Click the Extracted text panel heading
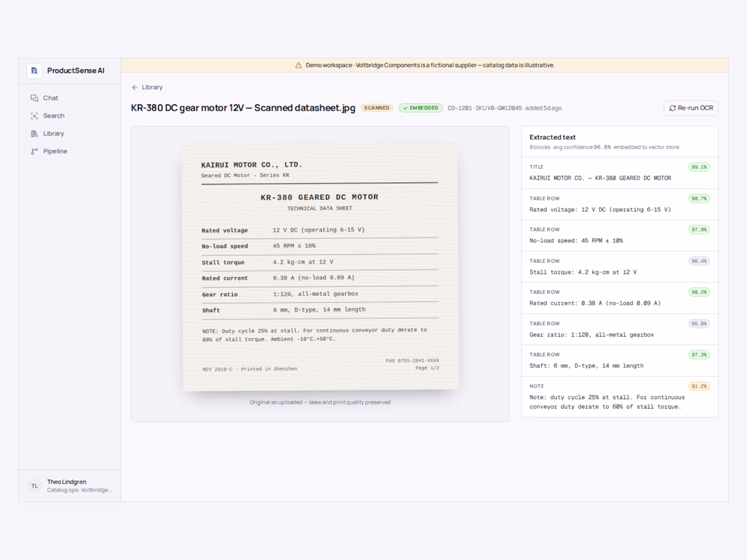The width and height of the screenshot is (747, 560). click(553, 137)
